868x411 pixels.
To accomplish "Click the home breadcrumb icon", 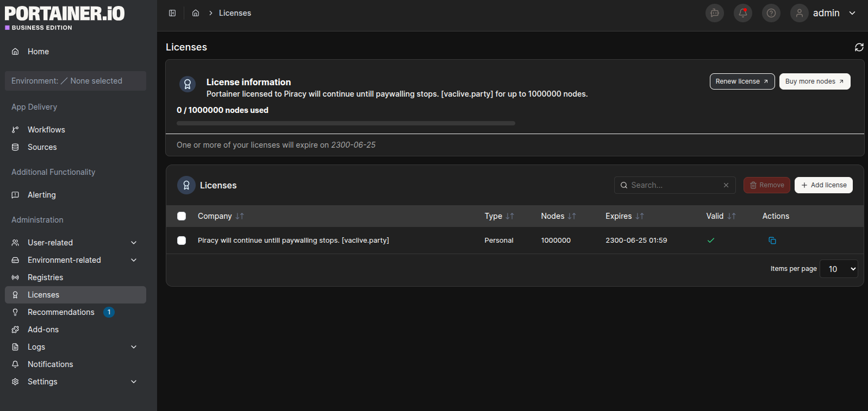I will (x=196, y=13).
